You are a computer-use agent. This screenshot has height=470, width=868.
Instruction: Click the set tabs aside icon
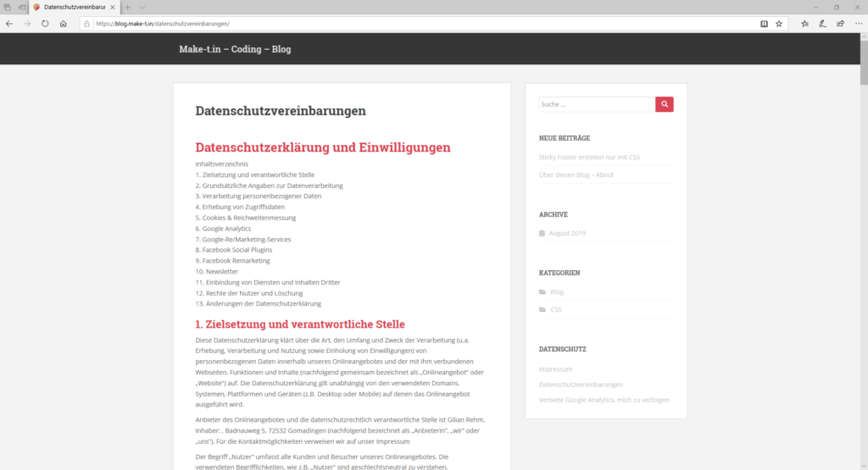pos(21,7)
